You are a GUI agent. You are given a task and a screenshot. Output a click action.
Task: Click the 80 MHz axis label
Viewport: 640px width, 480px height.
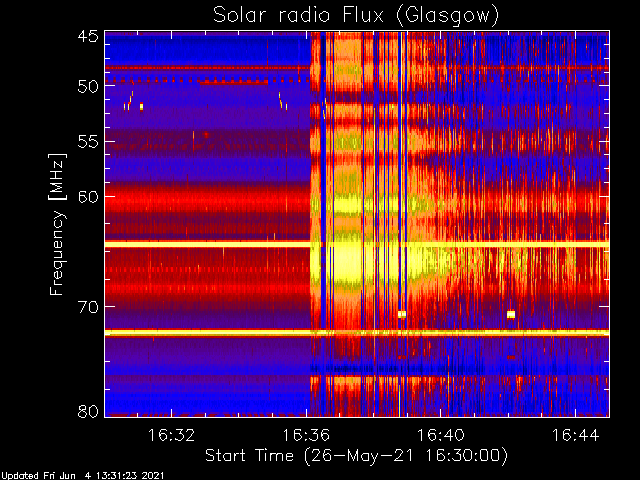[88, 411]
